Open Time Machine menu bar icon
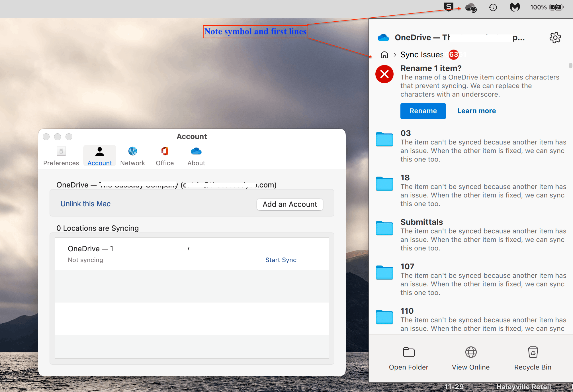The height and width of the screenshot is (392, 573). (493, 7)
